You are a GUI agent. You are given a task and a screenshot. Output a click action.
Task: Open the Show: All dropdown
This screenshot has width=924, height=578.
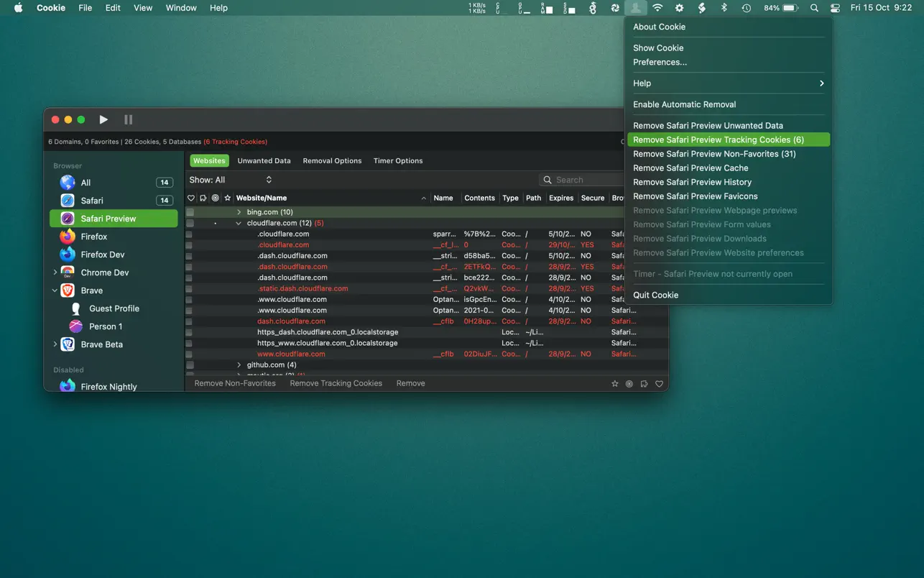[x=230, y=180]
